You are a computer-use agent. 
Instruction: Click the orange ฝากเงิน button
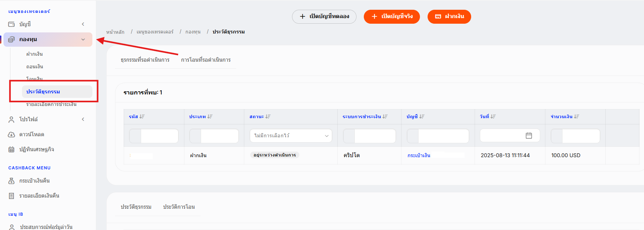pos(449,16)
